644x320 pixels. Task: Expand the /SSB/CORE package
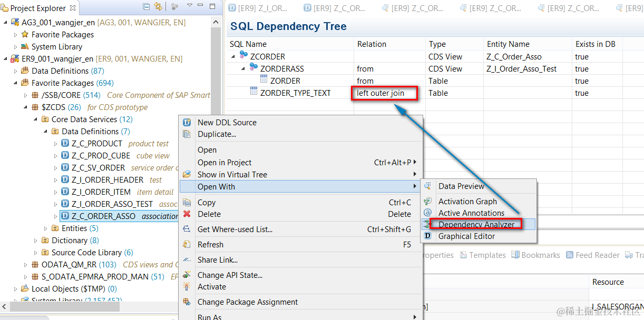point(26,95)
